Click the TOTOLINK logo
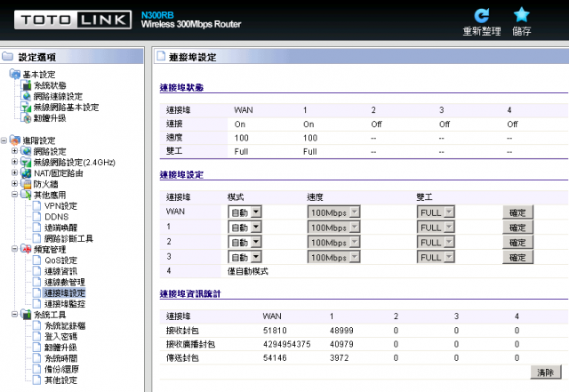Image resolution: width=569 pixels, height=392 pixels. [73, 20]
